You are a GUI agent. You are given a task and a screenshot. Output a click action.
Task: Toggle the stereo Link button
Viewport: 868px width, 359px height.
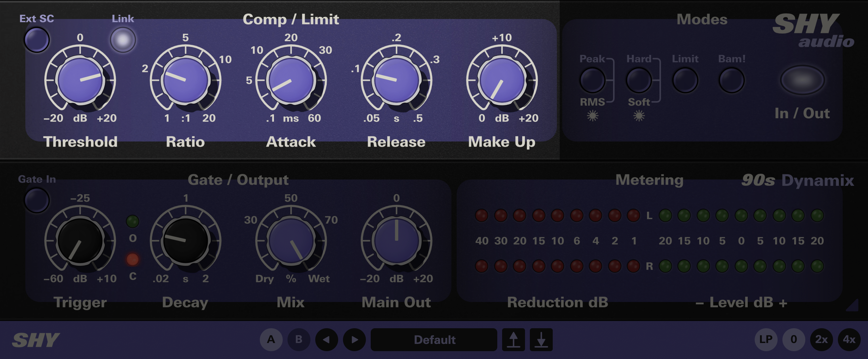123,40
